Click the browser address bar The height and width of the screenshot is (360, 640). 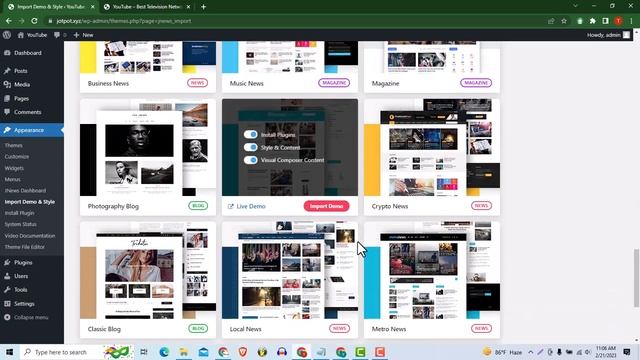click(298, 21)
